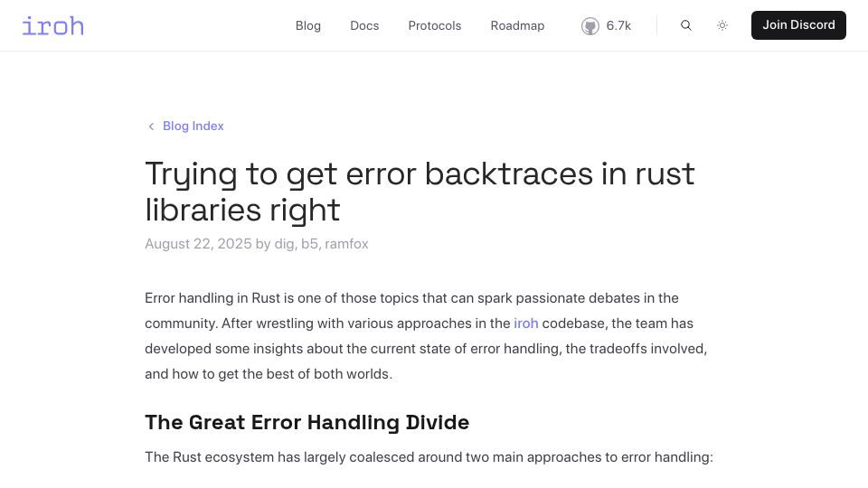Click the 6.7k GitHub stars count
Screen dimensions: 868x488
(x=618, y=26)
